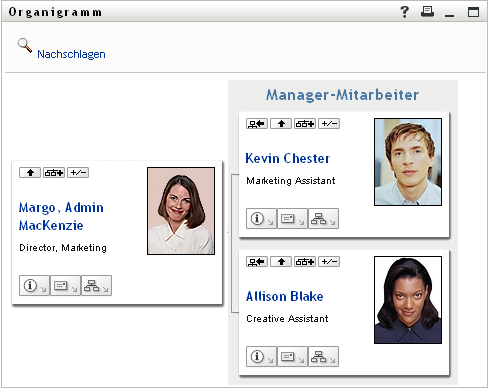Go up a level on Margo MacKenzie card

tap(30, 173)
